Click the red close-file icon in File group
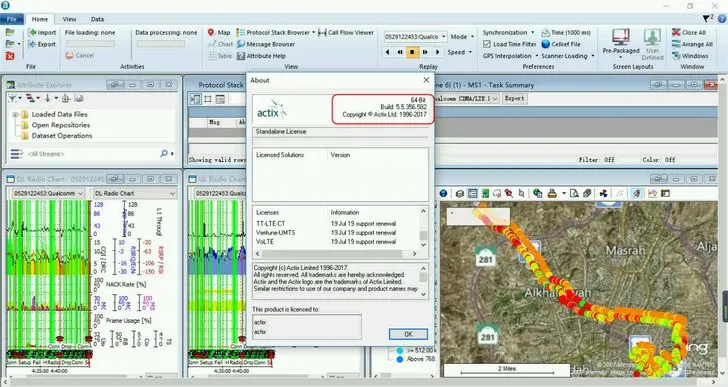 coord(10,56)
